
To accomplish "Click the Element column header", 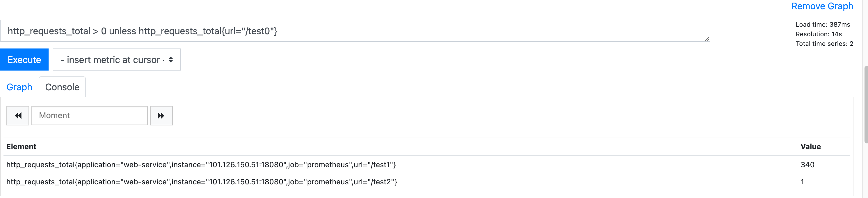I will pos(21,147).
